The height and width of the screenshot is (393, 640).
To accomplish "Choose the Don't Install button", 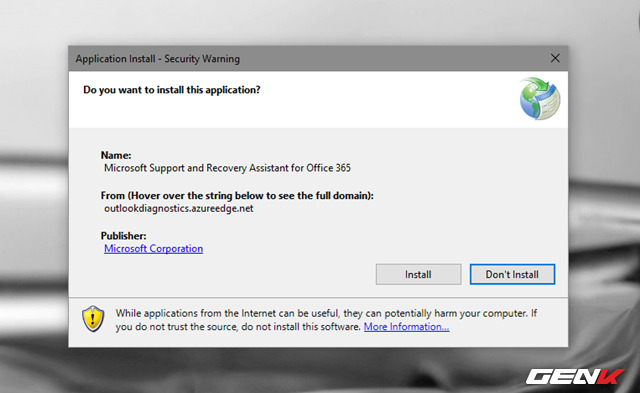I will (512, 274).
